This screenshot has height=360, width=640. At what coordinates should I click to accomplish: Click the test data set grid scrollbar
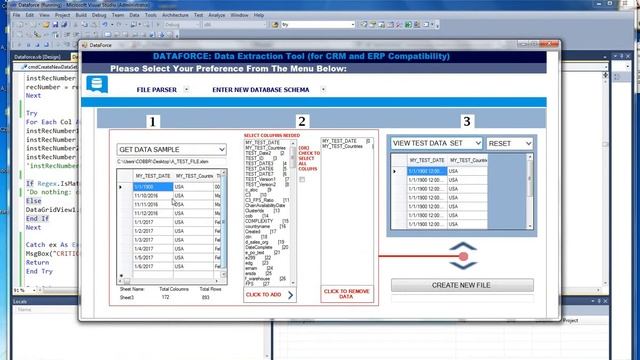530,191
